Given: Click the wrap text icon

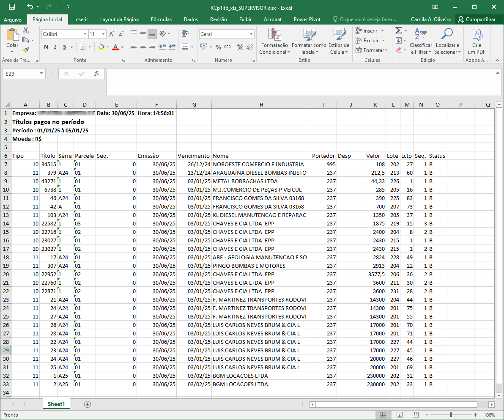Looking at the screenshot, I should pyautogui.click(x=185, y=33).
